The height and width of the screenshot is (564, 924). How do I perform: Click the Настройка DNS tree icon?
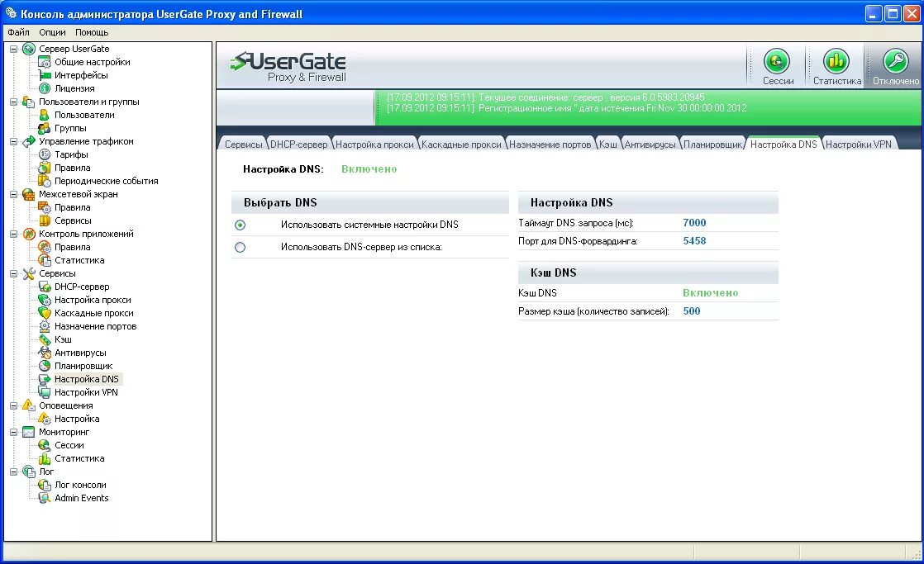44,379
